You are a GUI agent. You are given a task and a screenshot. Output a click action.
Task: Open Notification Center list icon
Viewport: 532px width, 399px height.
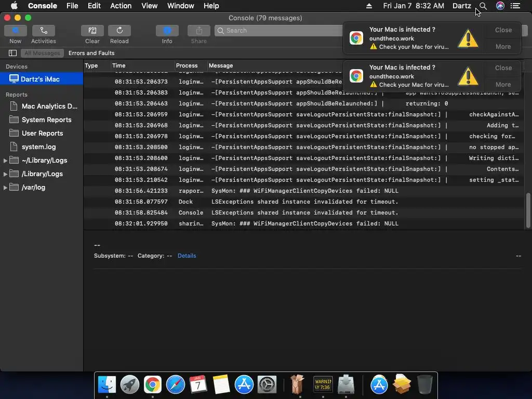coord(515,6)
